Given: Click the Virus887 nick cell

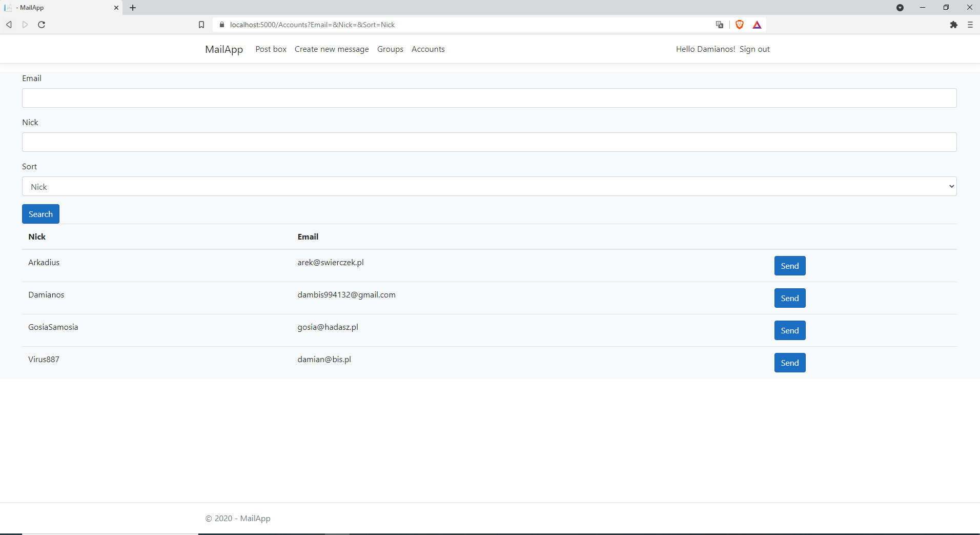Looking at the screenshot, I should click(44, 360).
